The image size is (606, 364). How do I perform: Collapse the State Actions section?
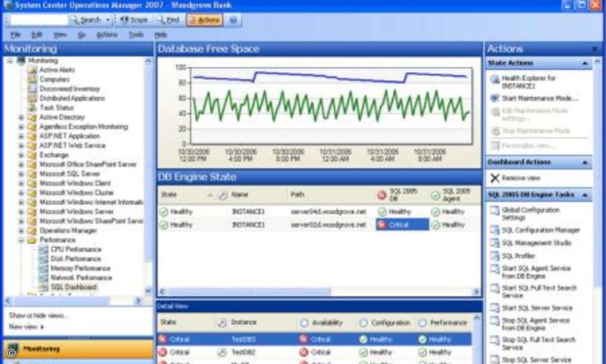click(585, 63)
